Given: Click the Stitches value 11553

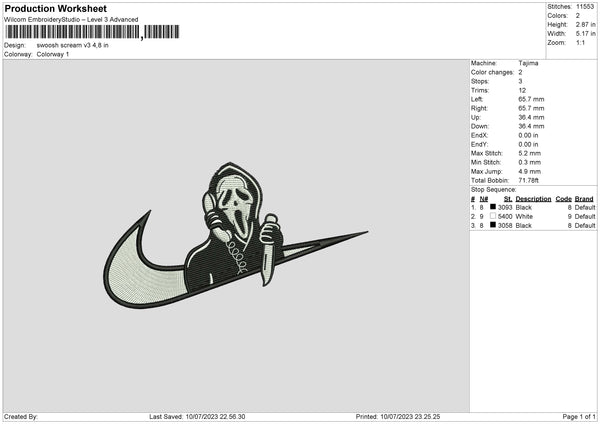Looking at the screenshot, I should 585,7.
